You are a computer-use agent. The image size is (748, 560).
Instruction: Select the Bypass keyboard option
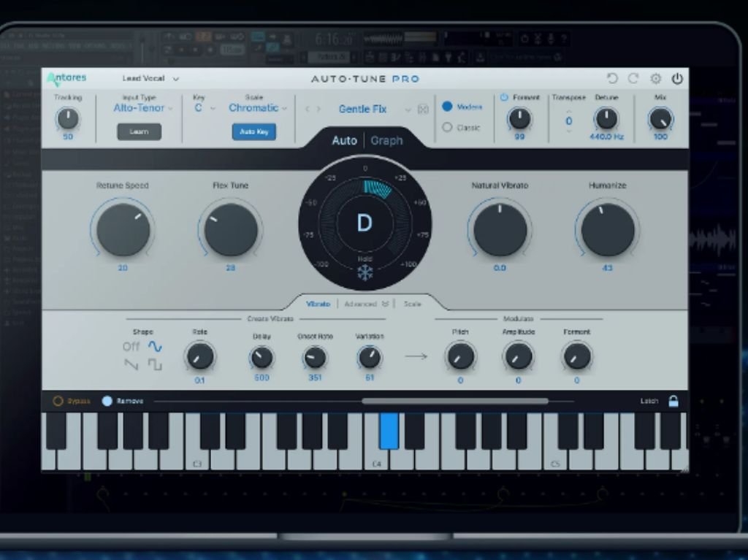58,401
